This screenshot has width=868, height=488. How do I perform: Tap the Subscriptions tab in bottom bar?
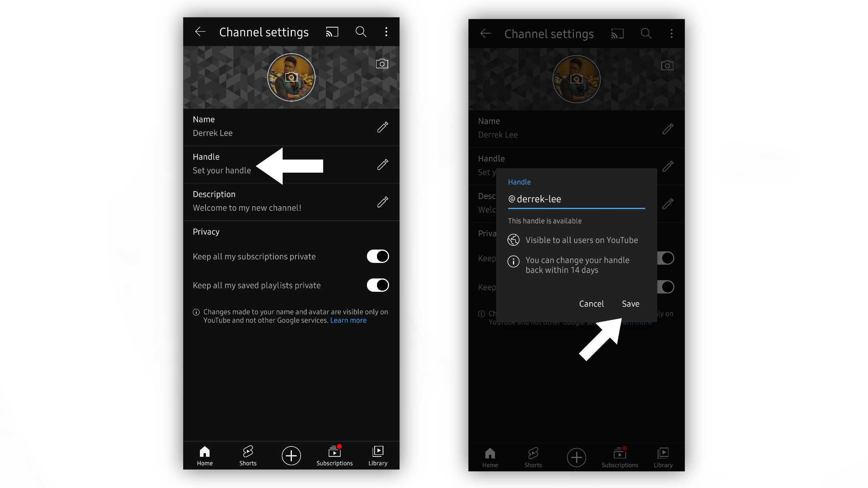[334, 456]
